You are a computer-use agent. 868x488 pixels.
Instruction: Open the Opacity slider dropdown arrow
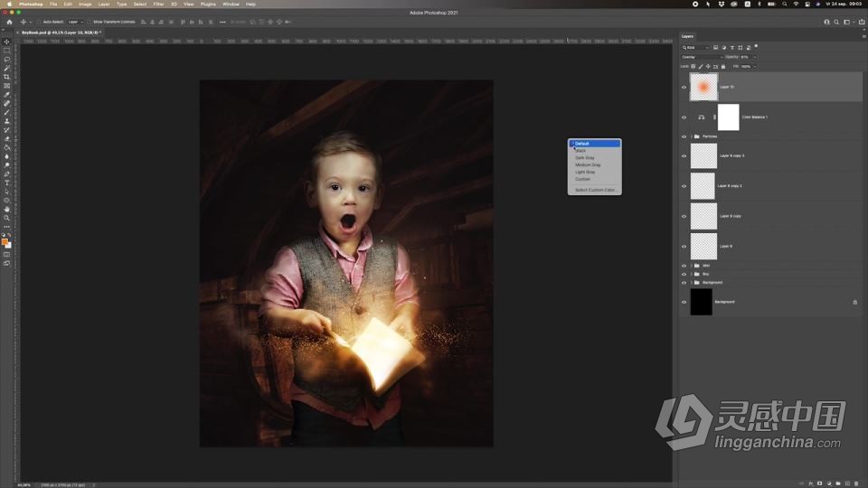click(754, 57)
